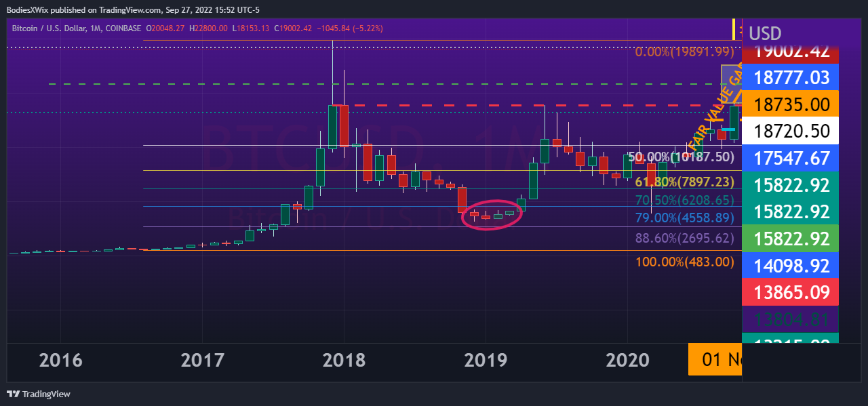The image size is (868, 406).
Task: Select the 50.00%(10187.50) Fibonacci label
Action: coord(682,157)
